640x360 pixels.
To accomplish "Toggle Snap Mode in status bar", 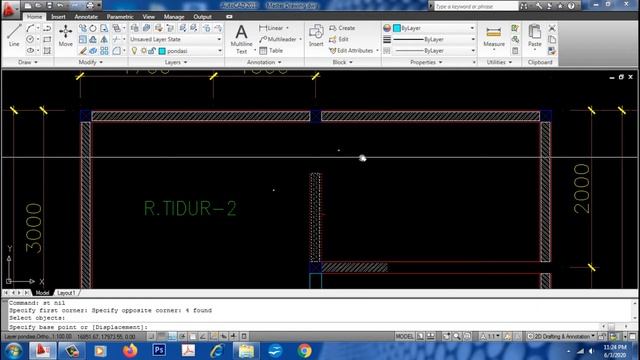I will point(151,336).
